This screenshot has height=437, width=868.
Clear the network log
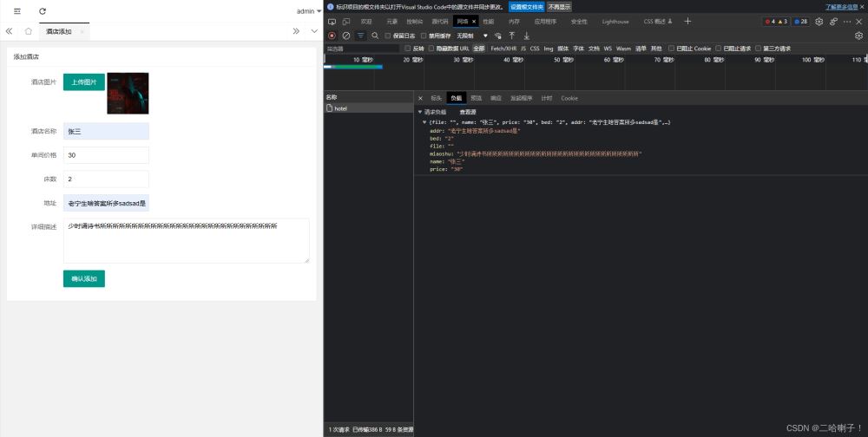(x=345, y=36)
